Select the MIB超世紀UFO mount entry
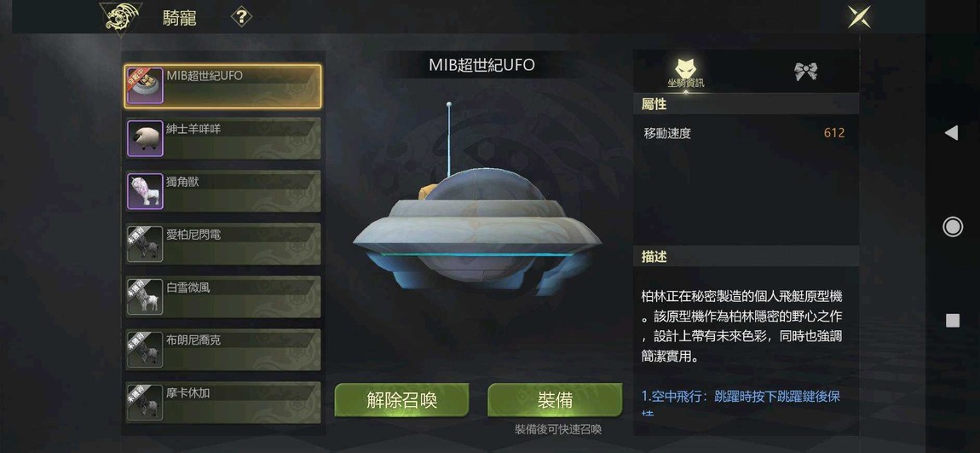The height and width of the screenshot is (453, 980). [x=223, y=86]
